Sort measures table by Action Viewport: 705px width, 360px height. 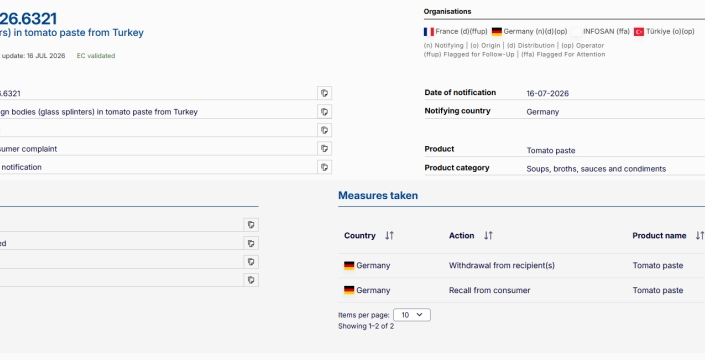tap(488, 236)
